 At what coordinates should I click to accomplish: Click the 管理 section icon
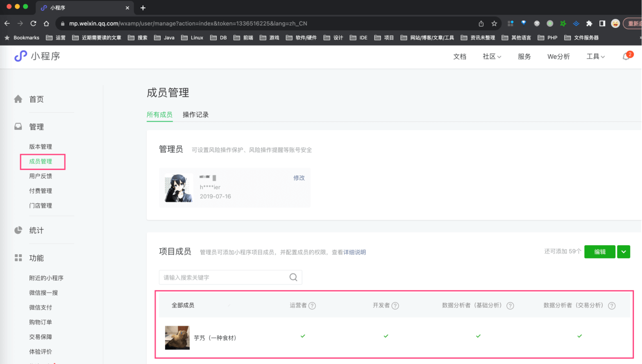click(x=18, y=127)
